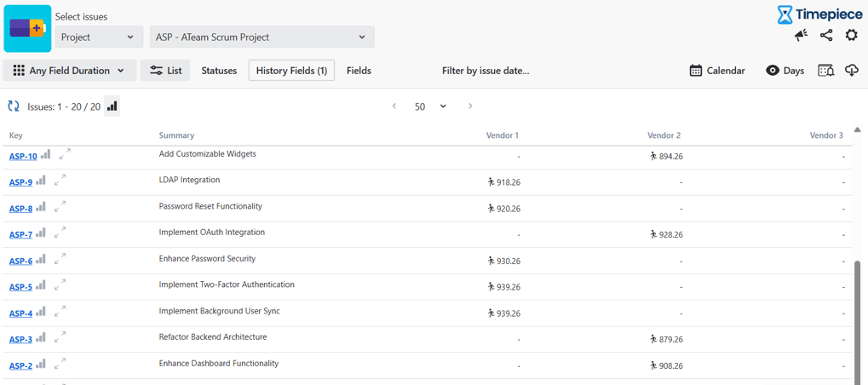Screen dimensions: 868x385
Task: Click bar chart icon next to ASP-6
Action: click(41, 260)
